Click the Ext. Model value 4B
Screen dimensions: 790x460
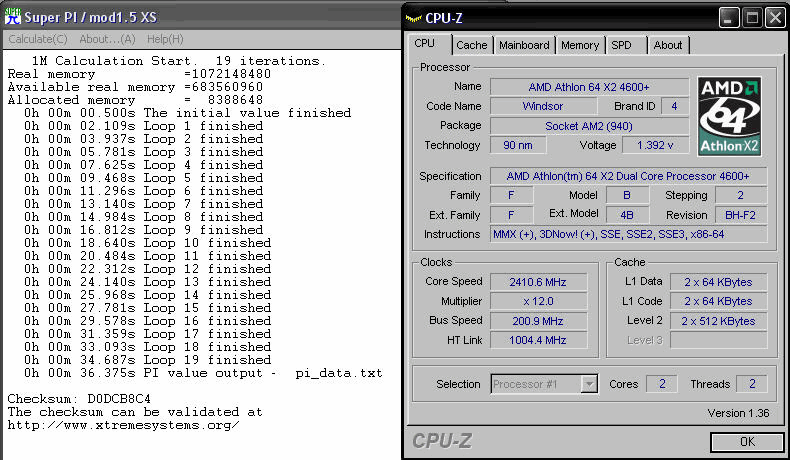[627, 215]
